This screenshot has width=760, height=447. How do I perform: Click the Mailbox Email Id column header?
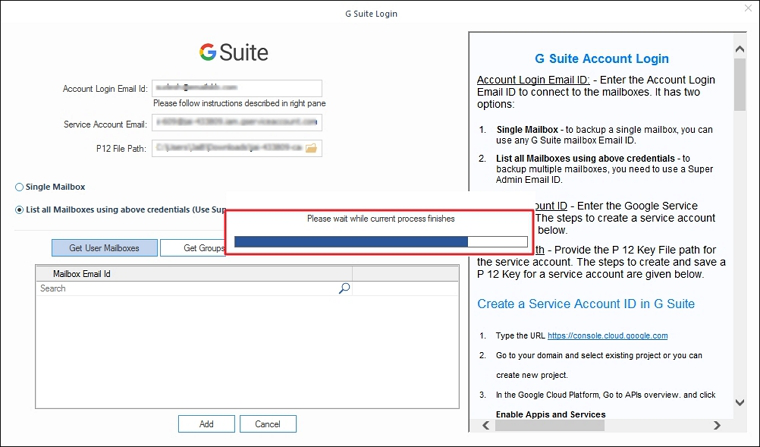coord(194,274)
